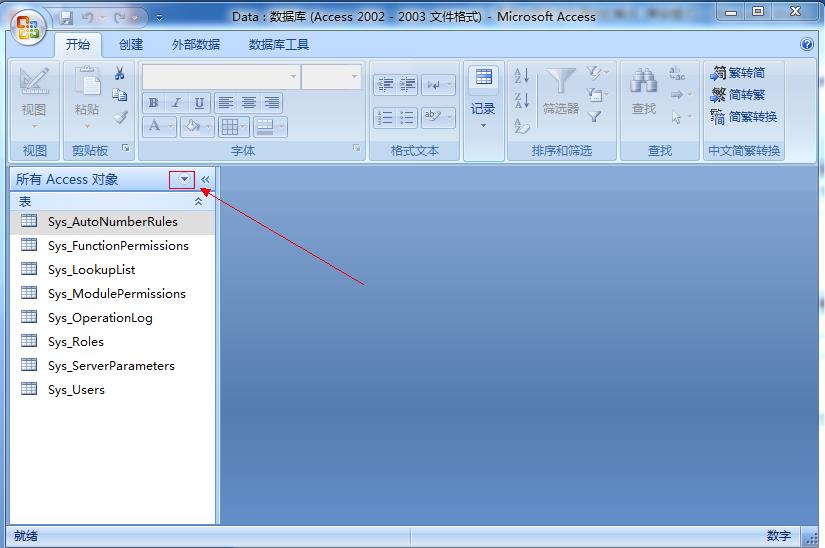Click the Cut scissors icon
This screenshot has height=548, width=825.
coord(120,73)
